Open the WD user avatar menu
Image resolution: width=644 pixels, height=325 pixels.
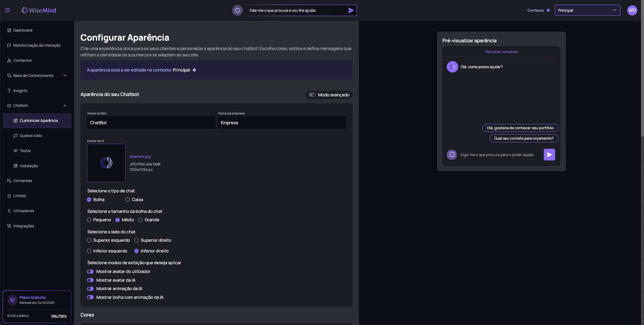pyautogui.click(x=632, y=10)
